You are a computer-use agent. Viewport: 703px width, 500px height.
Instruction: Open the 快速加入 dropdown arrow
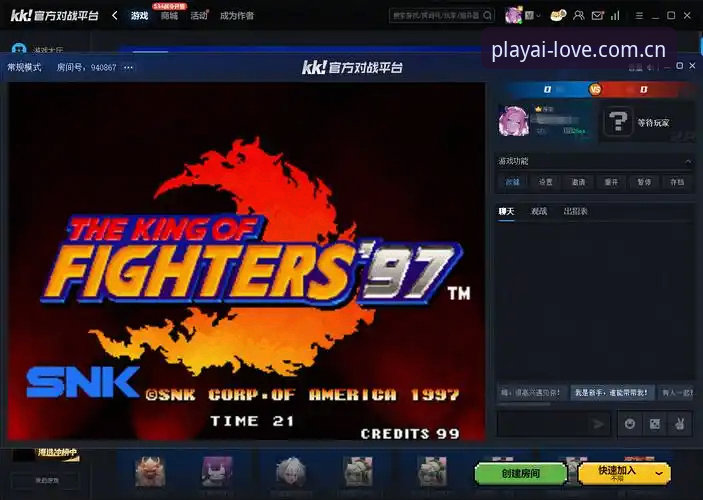click(x=659, y=473)
